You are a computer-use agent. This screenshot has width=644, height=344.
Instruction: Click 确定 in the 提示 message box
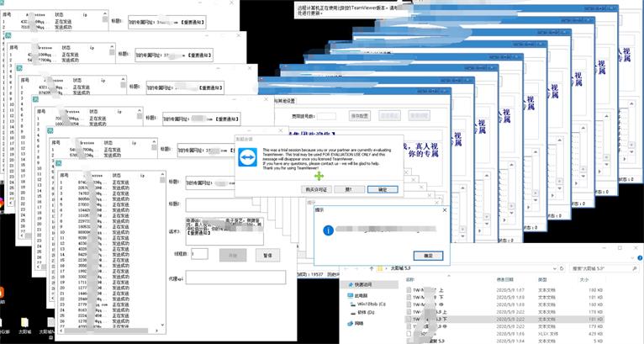[x=427, y=254]
